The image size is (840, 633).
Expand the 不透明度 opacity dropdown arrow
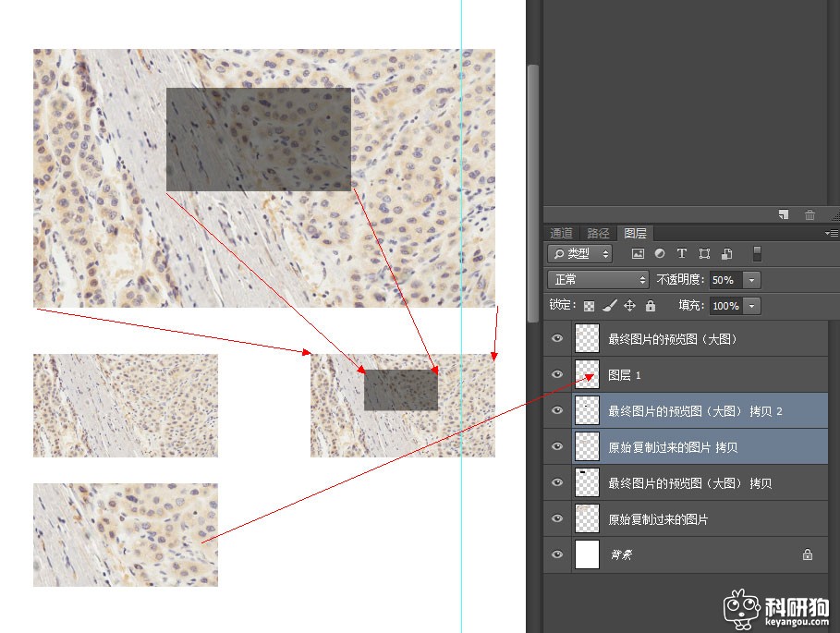tap(752, 280)
